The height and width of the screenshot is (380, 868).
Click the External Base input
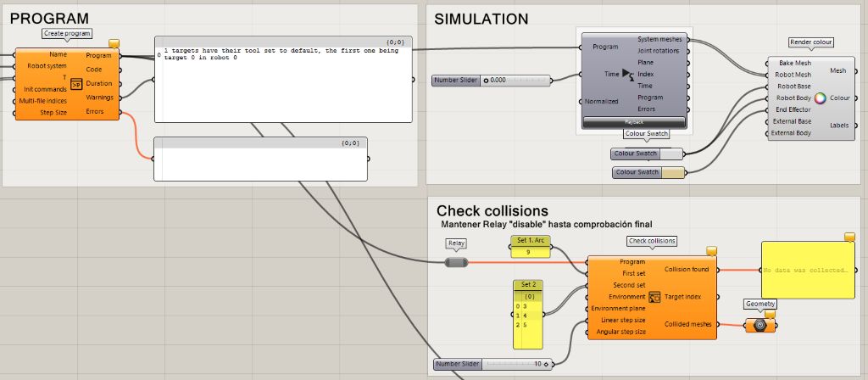[793, 121]
